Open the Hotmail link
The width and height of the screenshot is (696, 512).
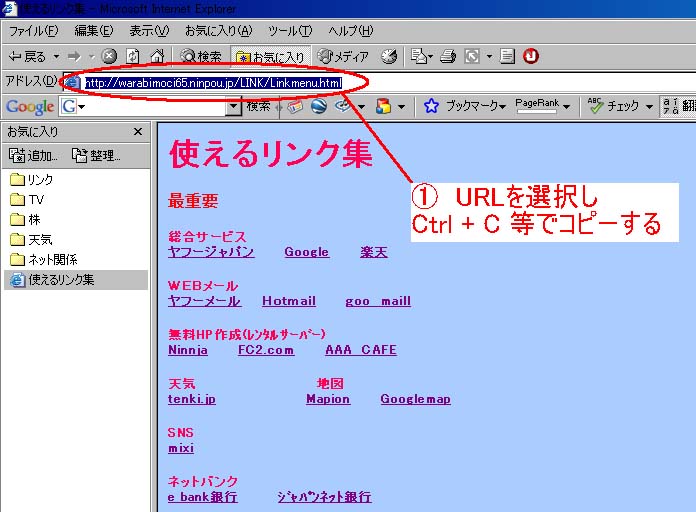tap(289, 301)
